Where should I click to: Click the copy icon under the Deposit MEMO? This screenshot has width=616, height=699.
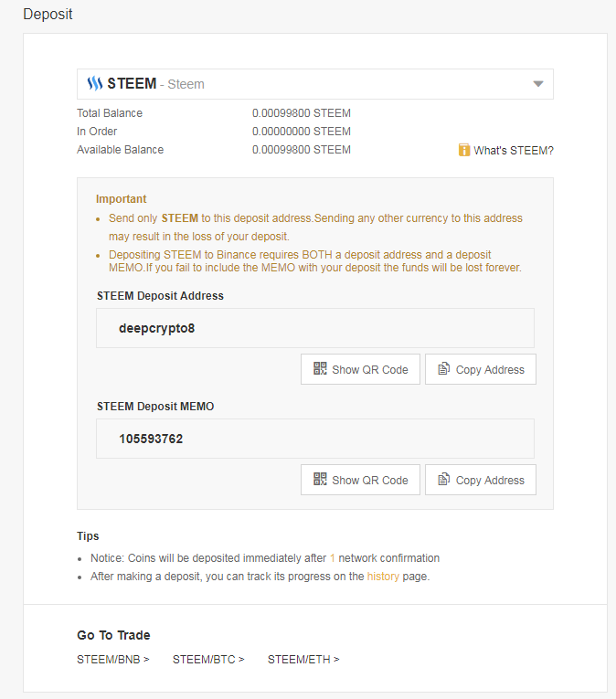click(443, 480)
